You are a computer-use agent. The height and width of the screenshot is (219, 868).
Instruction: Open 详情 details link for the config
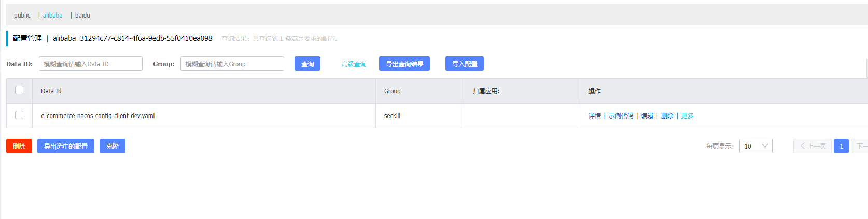[595, 116]
